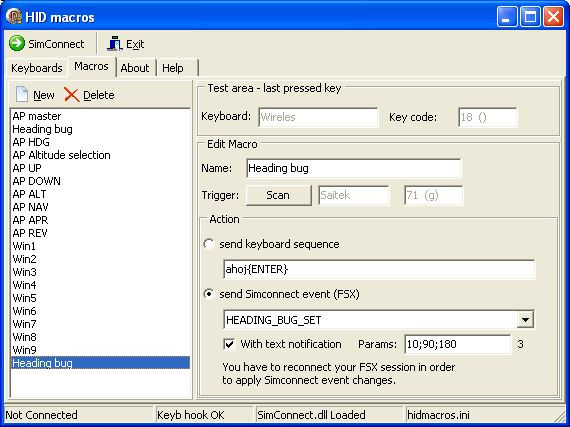570x427 pixels.
Task: Click the trigger key field 71 (g)
Action: 433,195
